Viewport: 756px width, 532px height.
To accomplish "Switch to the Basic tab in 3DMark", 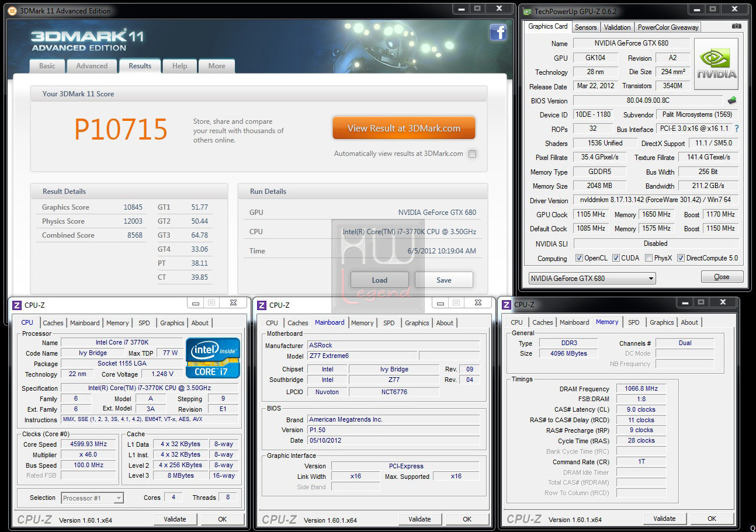I will (x=47, y=66).
